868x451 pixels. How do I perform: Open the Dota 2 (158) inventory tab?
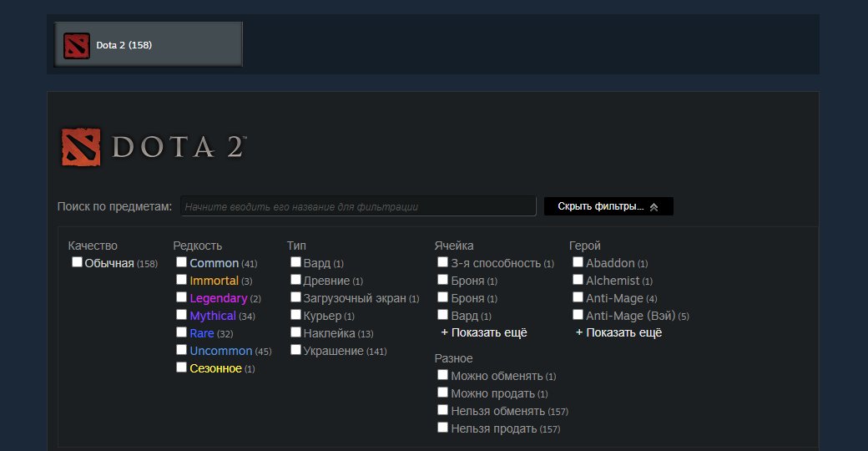149,45
